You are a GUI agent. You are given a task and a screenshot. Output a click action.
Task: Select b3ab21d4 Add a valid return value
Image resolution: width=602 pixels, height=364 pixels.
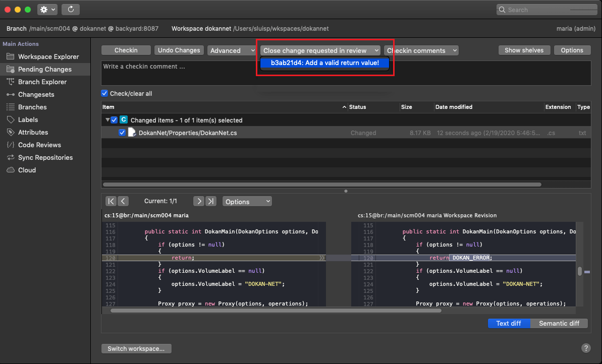pos(325,63)
